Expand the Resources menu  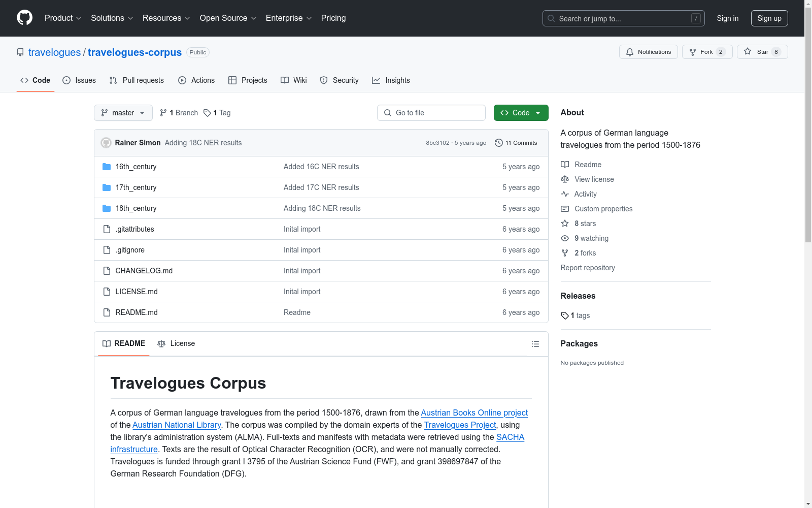(x=166, y=18)
